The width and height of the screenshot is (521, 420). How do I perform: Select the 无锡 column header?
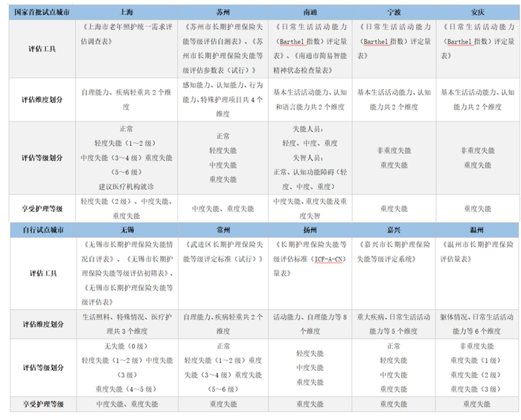tap(127, 230)
